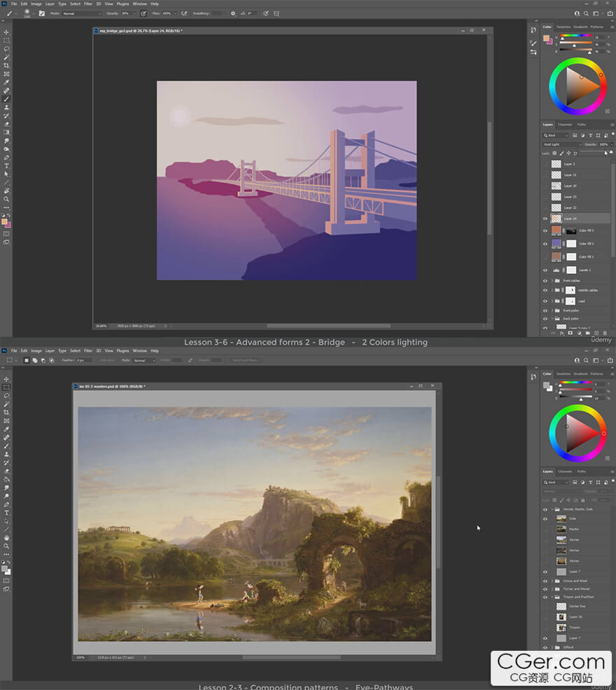Open the Filter menu in the bridge window
The image size is (616, 690).
click(88, 4)
